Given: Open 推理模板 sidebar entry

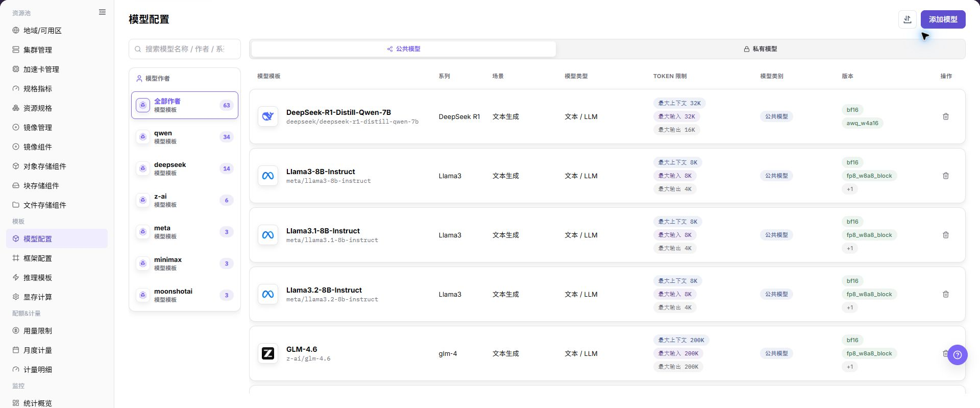Looking at the screenshot, I should [57, 278].
